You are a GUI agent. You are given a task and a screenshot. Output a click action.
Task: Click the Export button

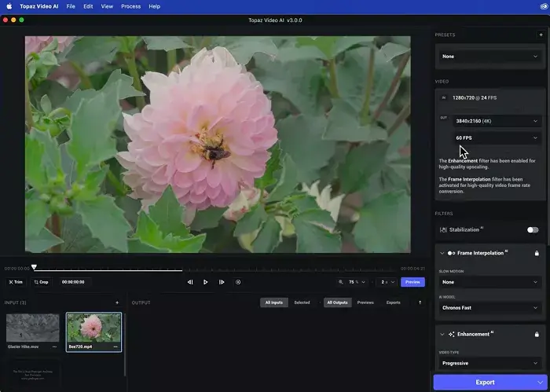485,383
